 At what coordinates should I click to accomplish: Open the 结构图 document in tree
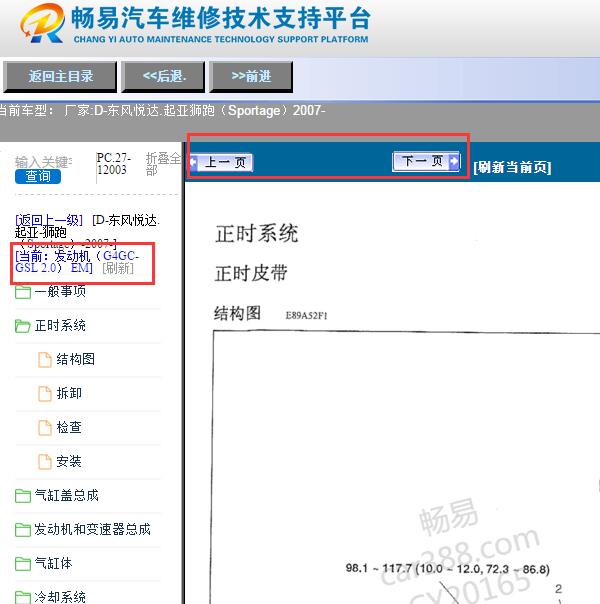point(75,359)
